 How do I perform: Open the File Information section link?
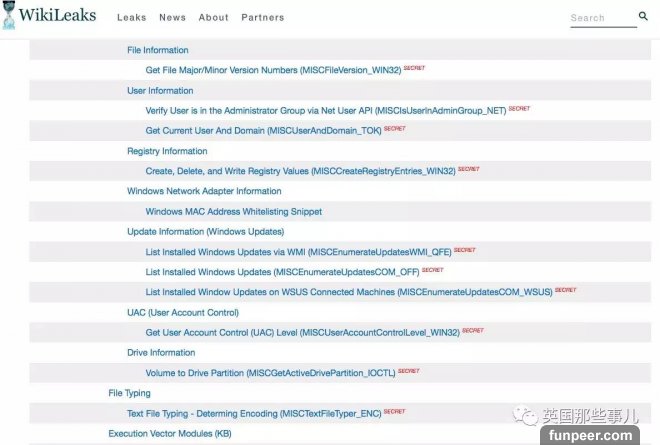pos(157,50)
